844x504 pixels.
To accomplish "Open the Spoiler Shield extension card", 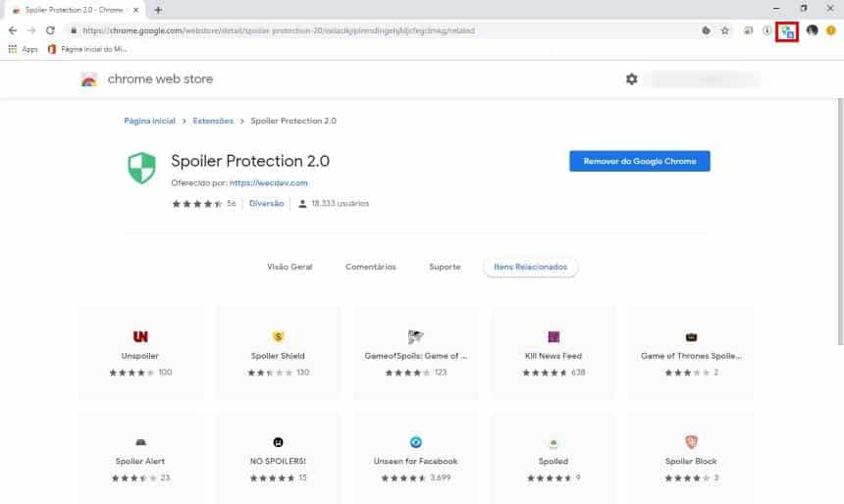I will 278,352.
